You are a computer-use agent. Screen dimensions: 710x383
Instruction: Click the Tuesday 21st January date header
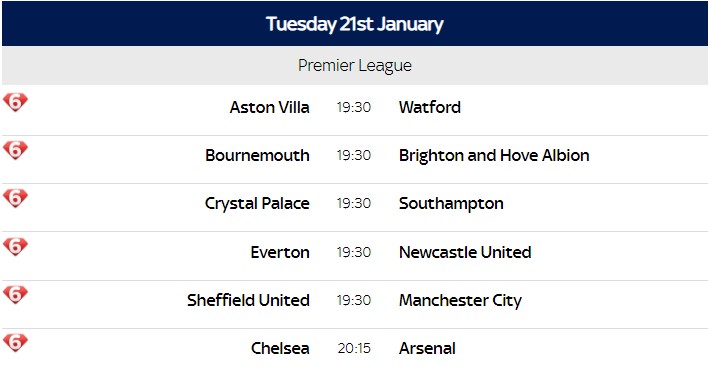click(x=355, y=24)
